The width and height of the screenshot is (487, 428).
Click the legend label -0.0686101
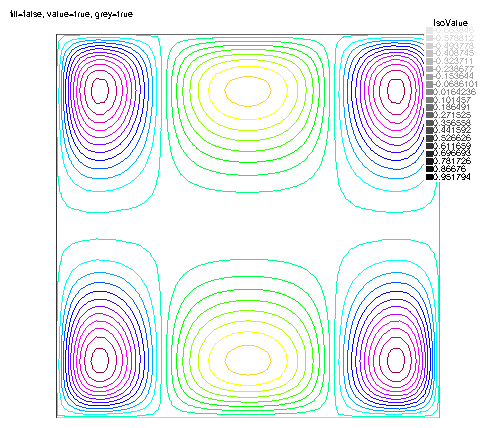(x=455, y=84)
